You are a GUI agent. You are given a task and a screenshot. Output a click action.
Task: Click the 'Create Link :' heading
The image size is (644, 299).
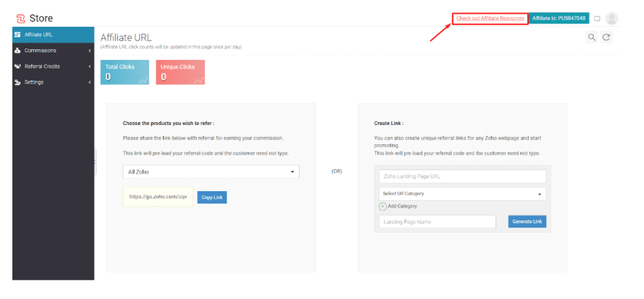(389, 123)
